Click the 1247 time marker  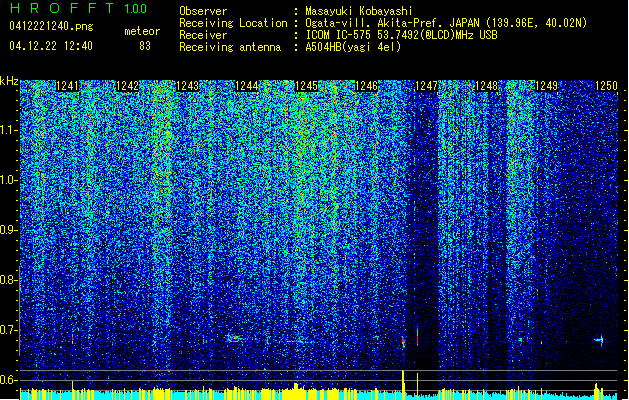pyautogui.click(x=426, y=86)
